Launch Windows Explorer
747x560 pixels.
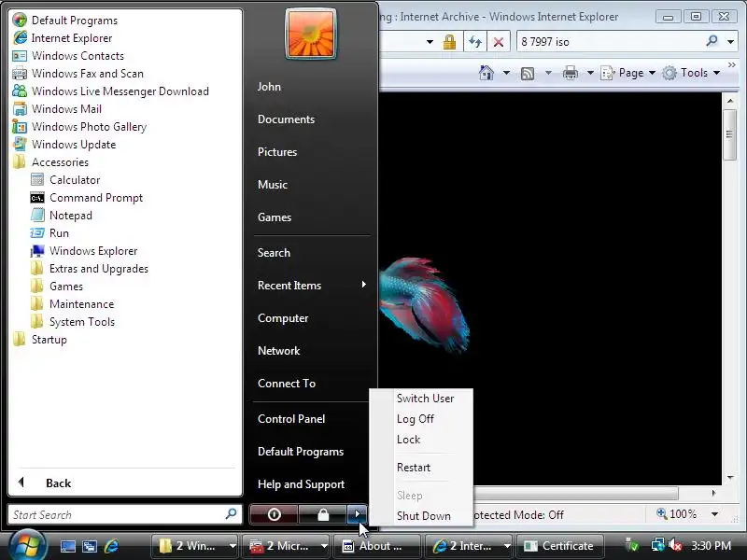[x=84, y=250]
